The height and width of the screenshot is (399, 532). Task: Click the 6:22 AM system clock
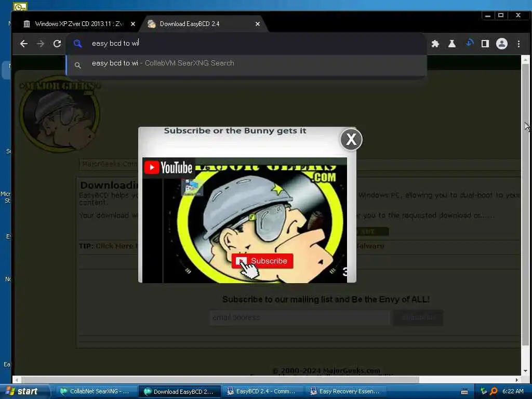[513, 392]
